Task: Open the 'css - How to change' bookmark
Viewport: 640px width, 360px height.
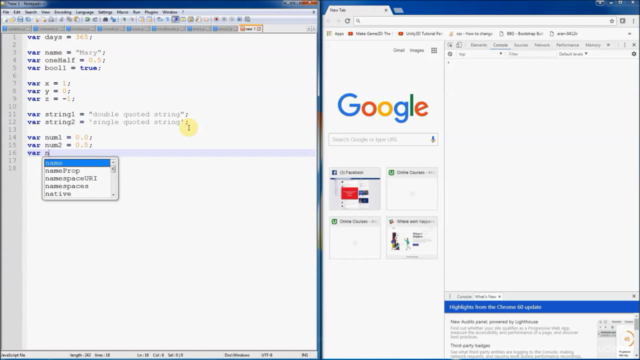Action: tap(471, 34)
